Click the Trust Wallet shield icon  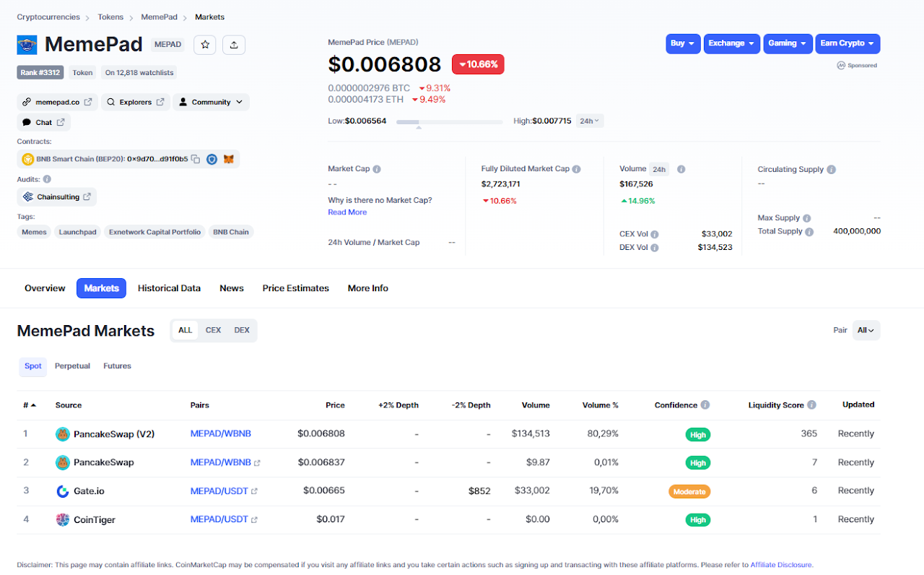tap(212, 159)
